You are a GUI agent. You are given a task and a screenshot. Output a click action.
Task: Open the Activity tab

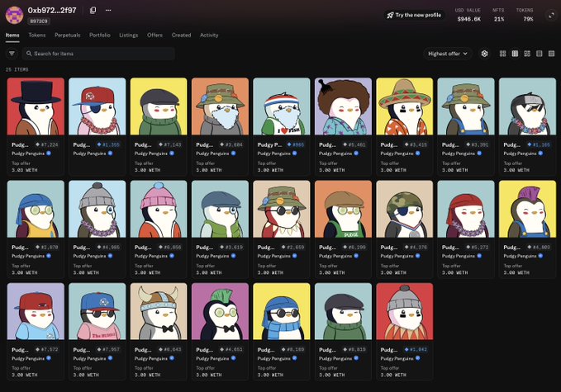(x=209, y=35)
